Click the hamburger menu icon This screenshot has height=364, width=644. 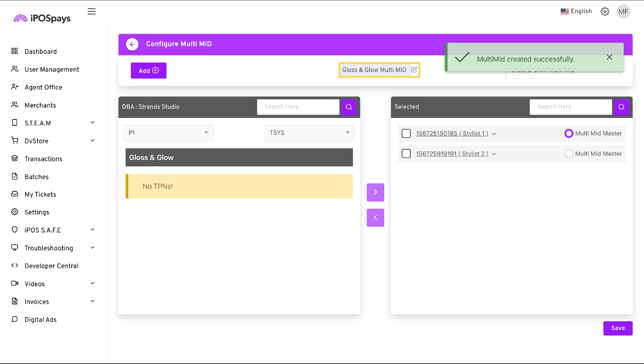coord(91,12)
